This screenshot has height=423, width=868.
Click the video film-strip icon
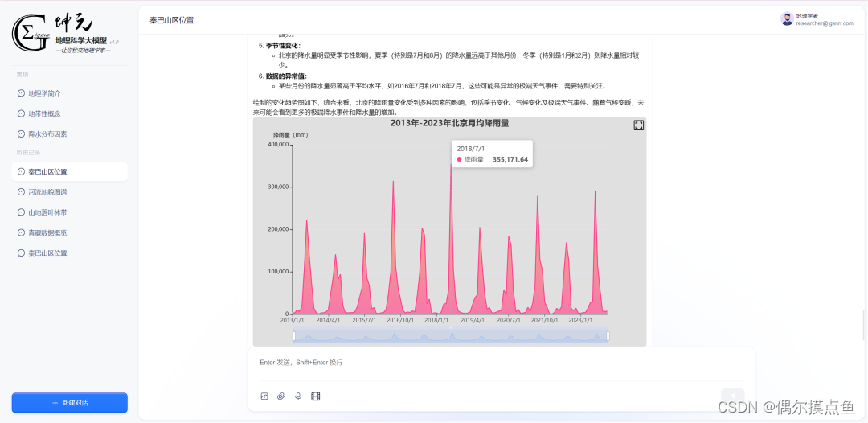click(316, 396)
